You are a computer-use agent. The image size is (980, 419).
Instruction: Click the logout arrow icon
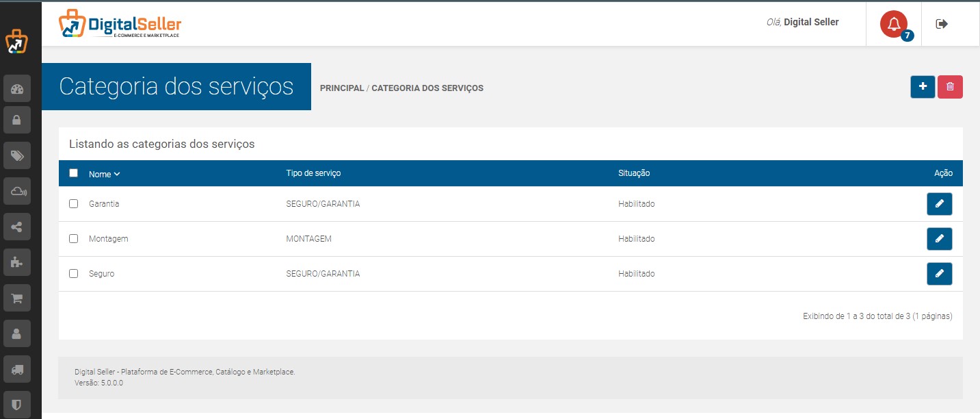942,24
